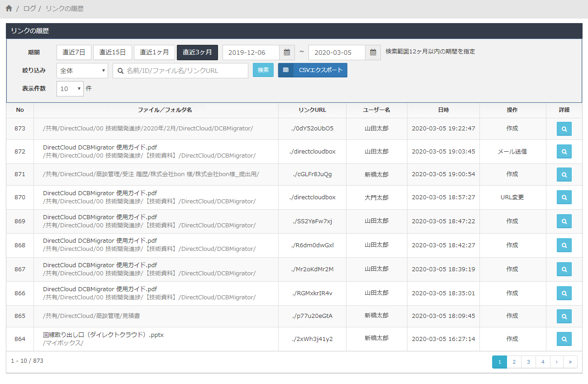Click the /マイボックス/ path text
The height and width of the screenshot is (384, 588).
click(63, 343)
